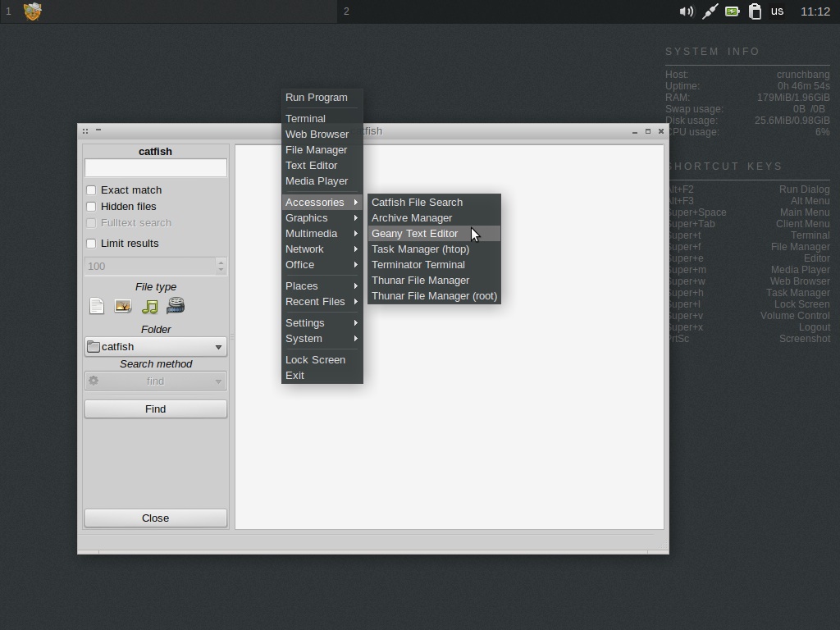The height and width of the screenshot is (630, 840).
Task: Open Web Browser from the menu
Action: pos(322,135)
